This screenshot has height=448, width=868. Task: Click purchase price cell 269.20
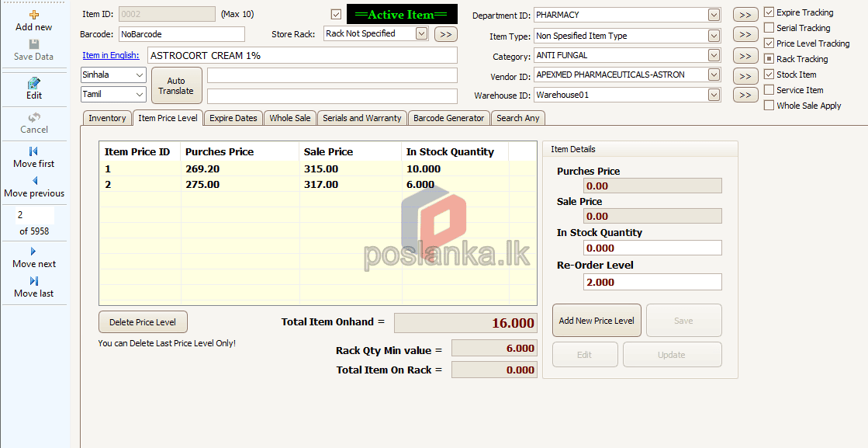tap(240, 169)
